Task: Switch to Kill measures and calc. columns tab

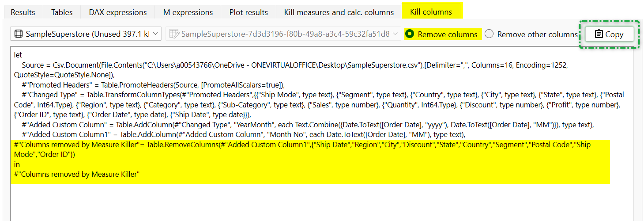Action: [x=339, y=12]
